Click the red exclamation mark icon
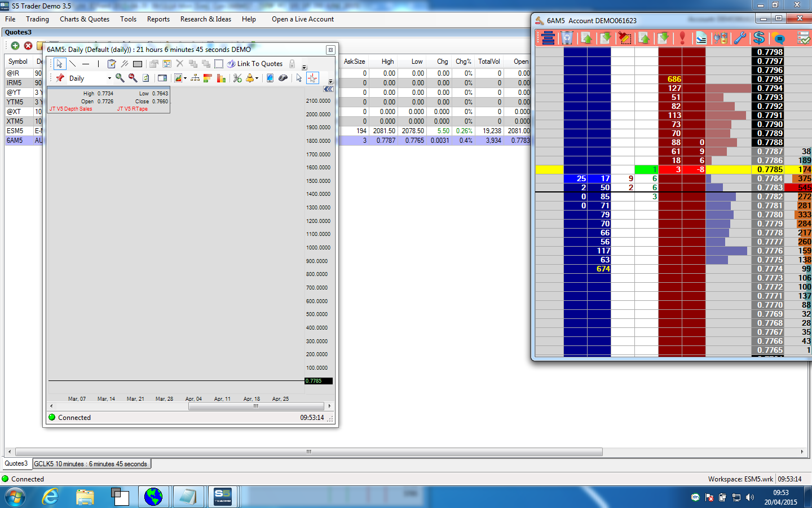 (682, 38)
